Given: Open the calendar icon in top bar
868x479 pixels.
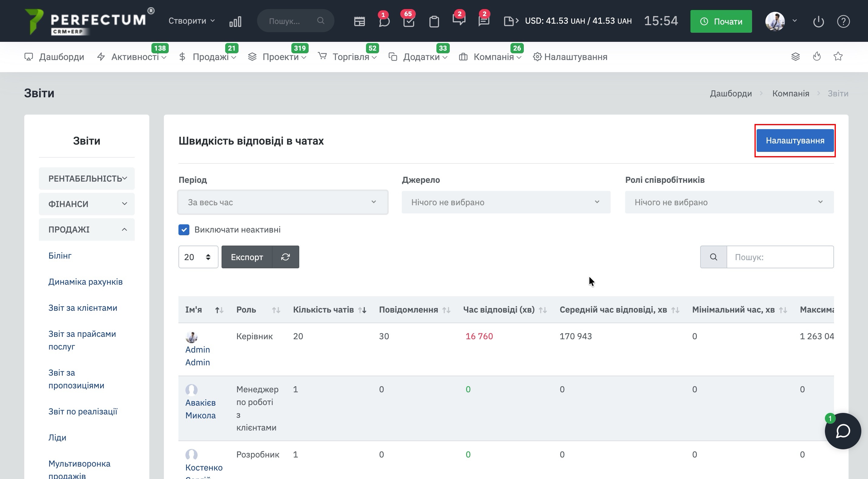Looking at the screenshot, I should click(x=359, y=22).
